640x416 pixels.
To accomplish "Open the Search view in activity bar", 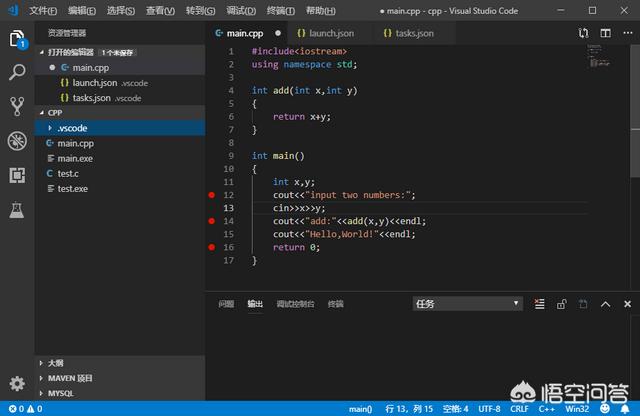I will pos(17,72).
